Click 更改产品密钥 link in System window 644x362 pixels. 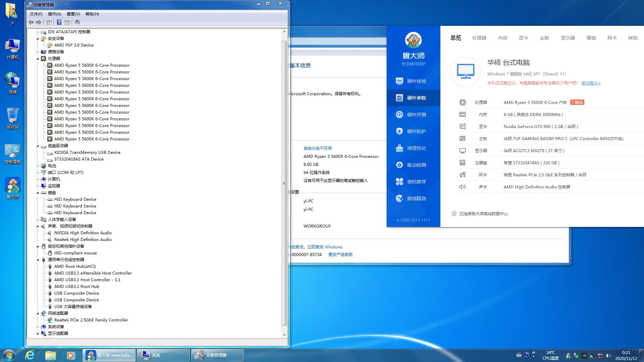(340, 255)
